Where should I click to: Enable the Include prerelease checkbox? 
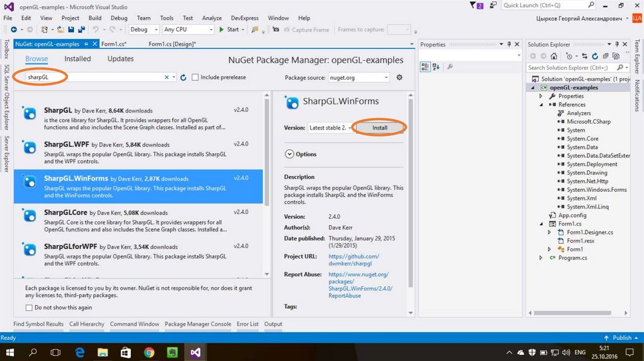click(195, 77)
